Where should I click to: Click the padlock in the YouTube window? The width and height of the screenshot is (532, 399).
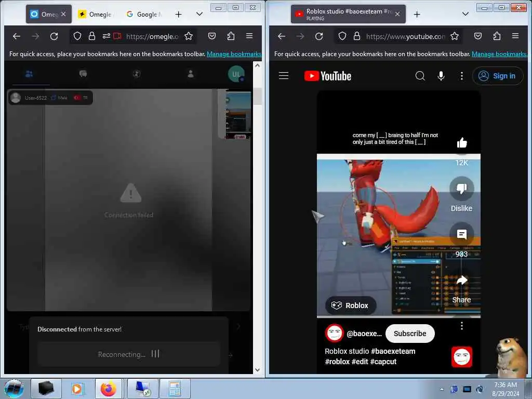356,36
